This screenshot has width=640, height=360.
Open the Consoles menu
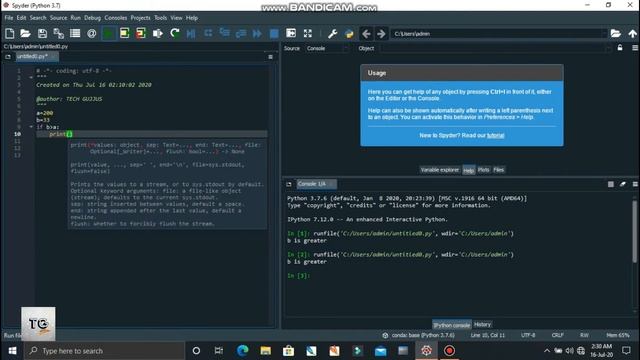pos(116,18)
